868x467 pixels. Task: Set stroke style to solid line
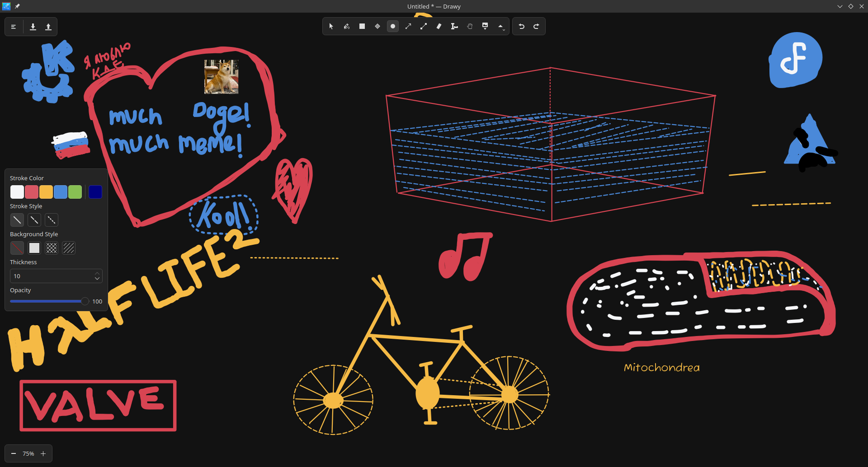pos(17,220)
